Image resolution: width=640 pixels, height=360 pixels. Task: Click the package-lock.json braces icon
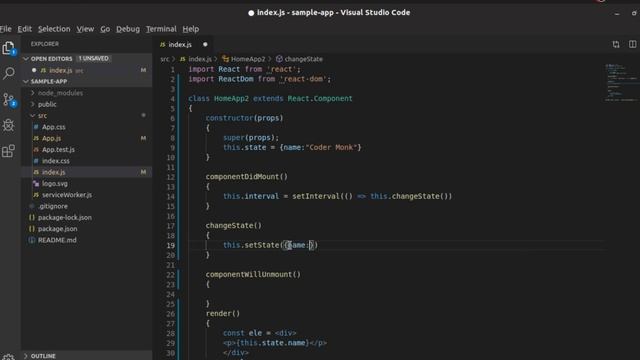click(32, 218)
